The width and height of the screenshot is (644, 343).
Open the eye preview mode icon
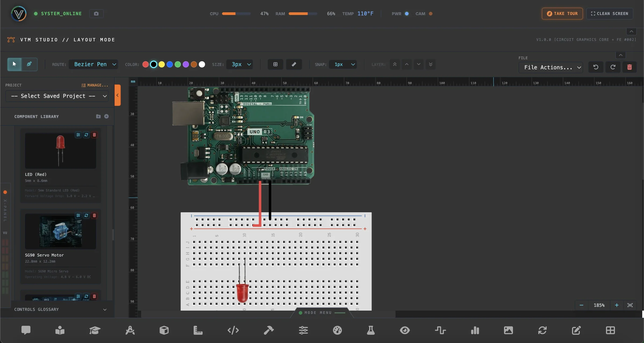pos(405,330)
